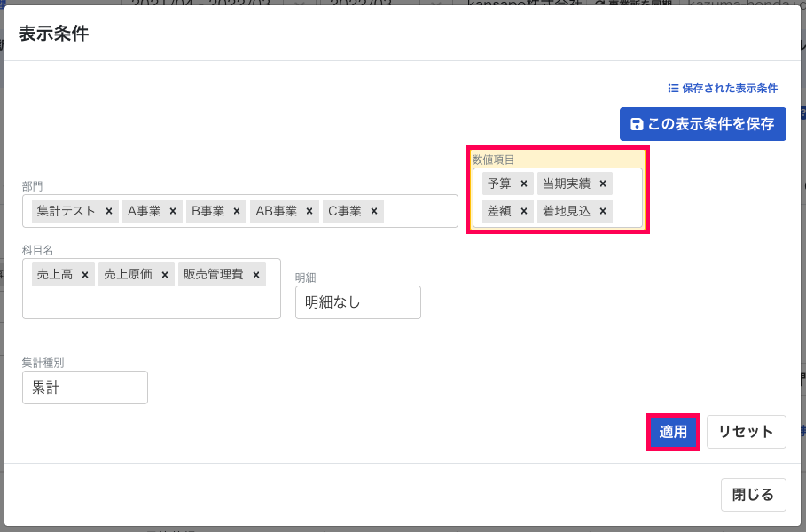Remove the 売上原価 account tag

coord(165,275)
